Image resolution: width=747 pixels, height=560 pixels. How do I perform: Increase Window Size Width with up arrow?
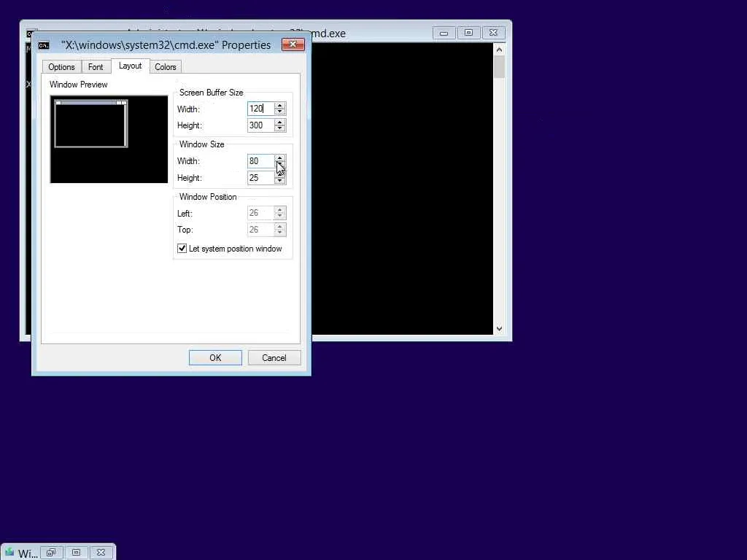[280, 157]
